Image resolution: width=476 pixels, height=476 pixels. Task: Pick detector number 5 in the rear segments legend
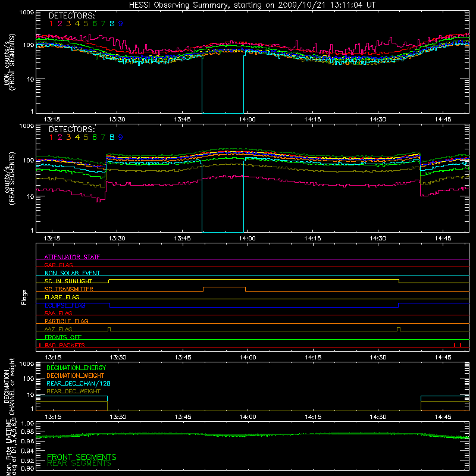point(86,137)
